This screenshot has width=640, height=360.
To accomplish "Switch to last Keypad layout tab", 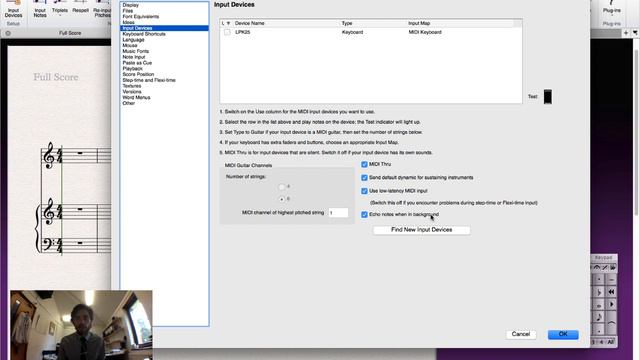I will click(613, 267).
